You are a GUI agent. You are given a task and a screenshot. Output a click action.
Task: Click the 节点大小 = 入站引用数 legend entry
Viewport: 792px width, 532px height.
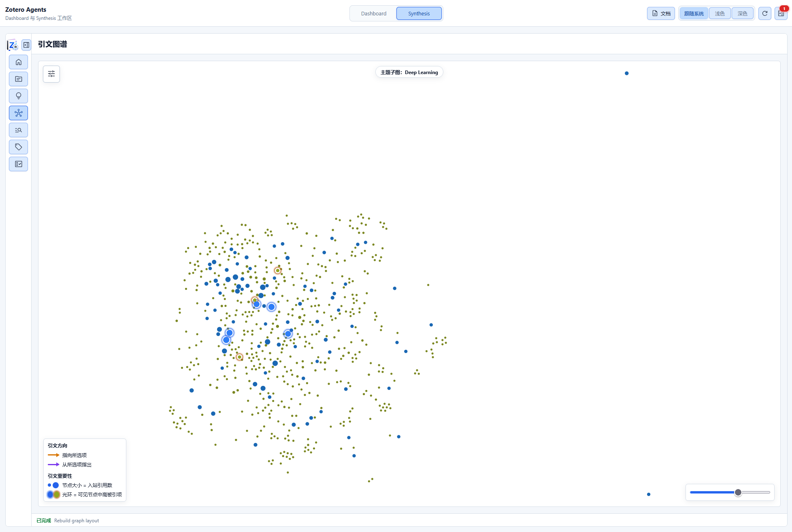coord(80,485)
